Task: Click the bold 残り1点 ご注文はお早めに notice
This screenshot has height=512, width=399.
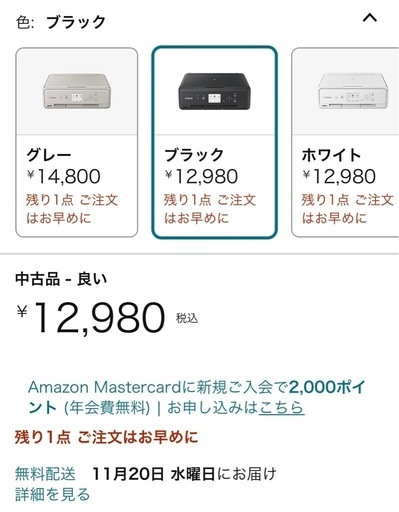Action: [106, 437]
